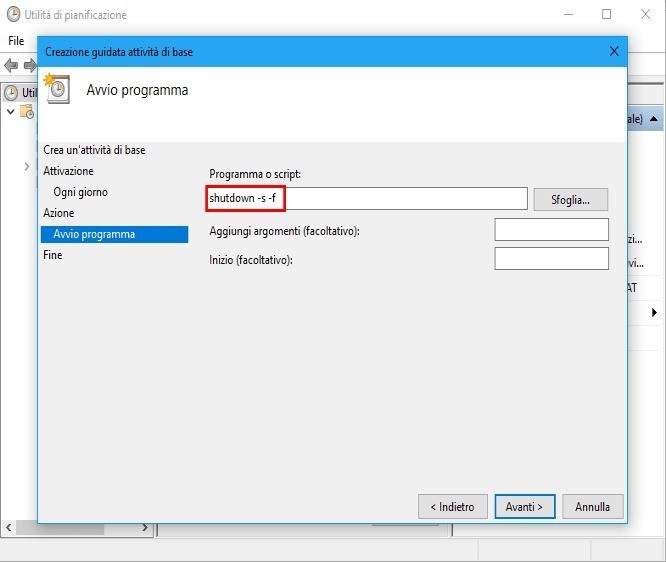Close the Creazione guidata dialog
The height and width of the screenshot is (562, 666).
(613, 50)
